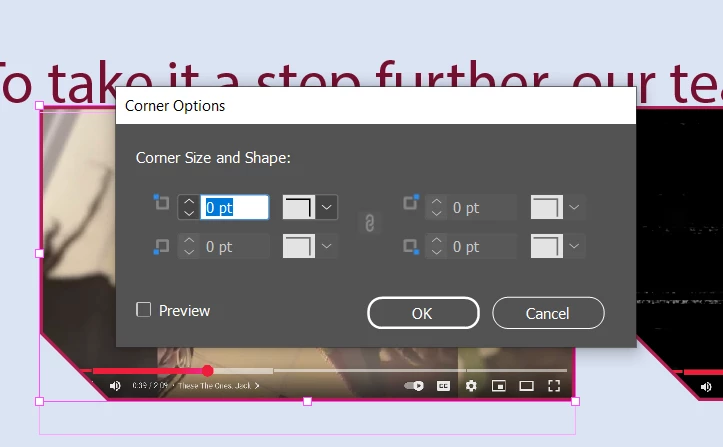The height and width of the screenshot is (447, 723).
Task: Increase the top-left corner size value
Action: tap(189, 202)
